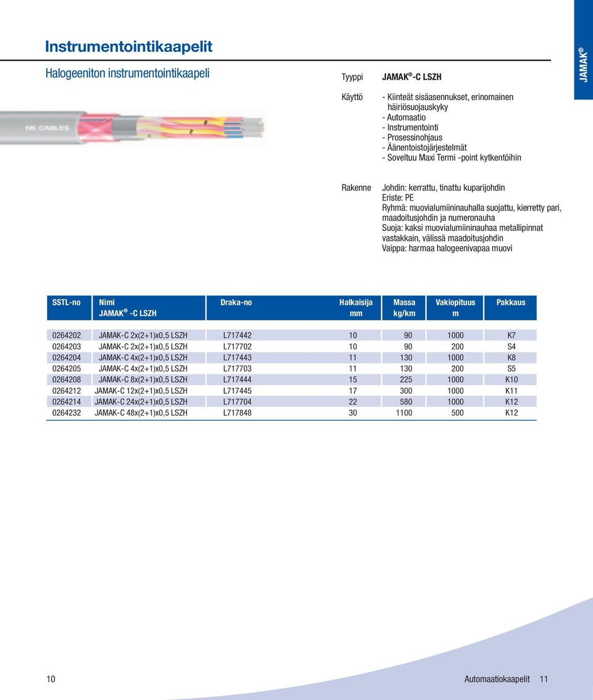The height and width of the screenshot is (700, 593).
Task: Click the Pakkaus column header
Action: (510, 307)
